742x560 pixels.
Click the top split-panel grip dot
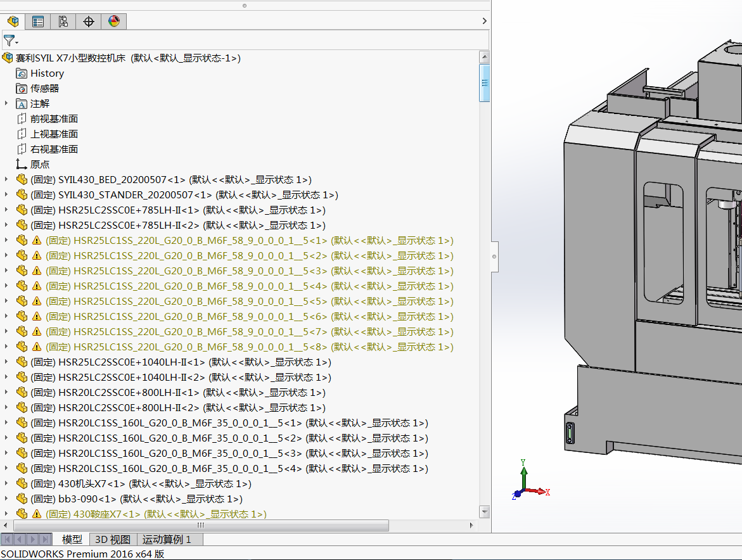(x=244, y=6)
